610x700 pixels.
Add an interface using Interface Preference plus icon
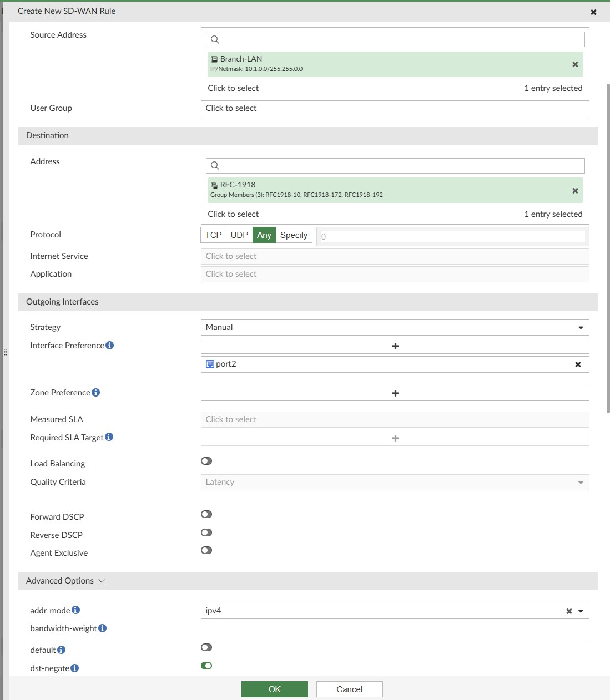(x=395, y=346)
